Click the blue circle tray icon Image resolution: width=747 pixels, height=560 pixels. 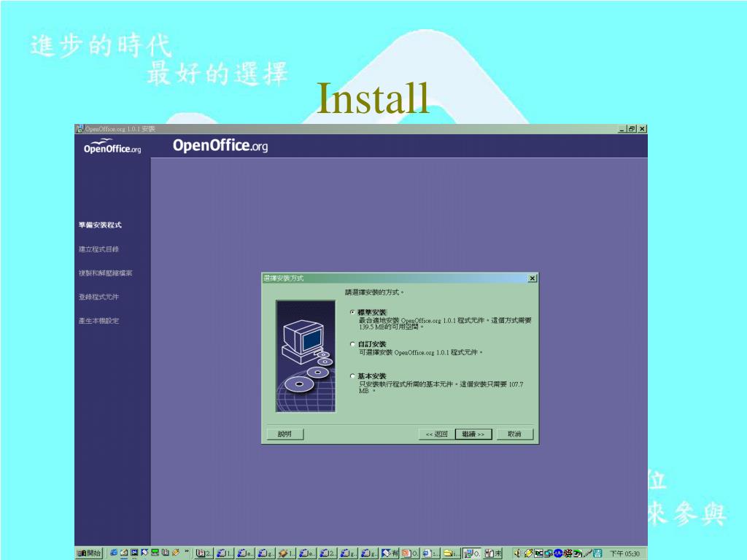click(x=558, y=553)
